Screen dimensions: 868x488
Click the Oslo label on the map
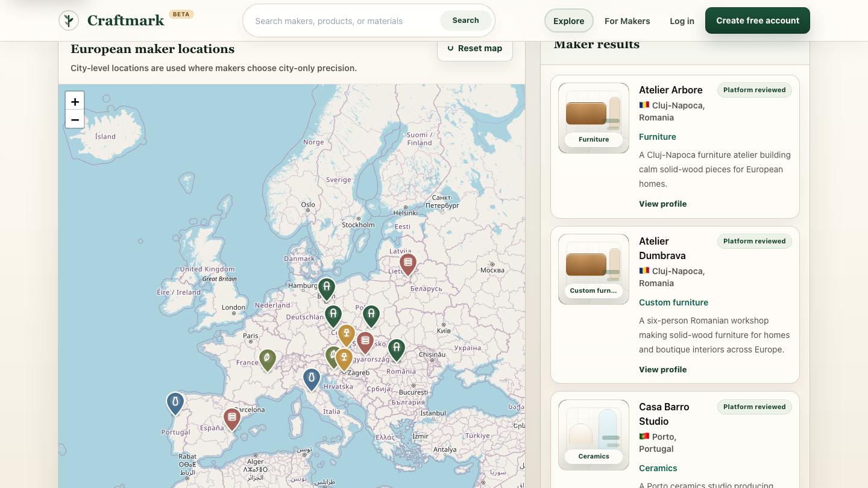coord(308,205)
